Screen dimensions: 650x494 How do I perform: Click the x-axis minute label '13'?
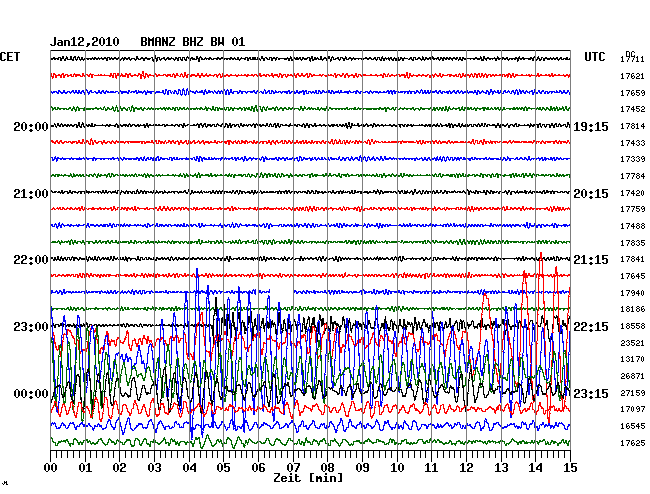pyautogui.click(x=501, y=468)
